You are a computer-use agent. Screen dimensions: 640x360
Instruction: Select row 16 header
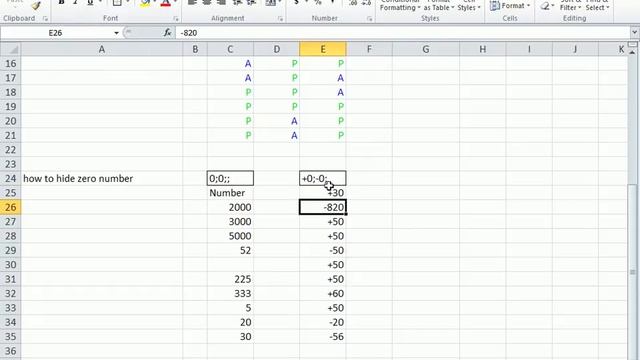[x=11, y=64]
